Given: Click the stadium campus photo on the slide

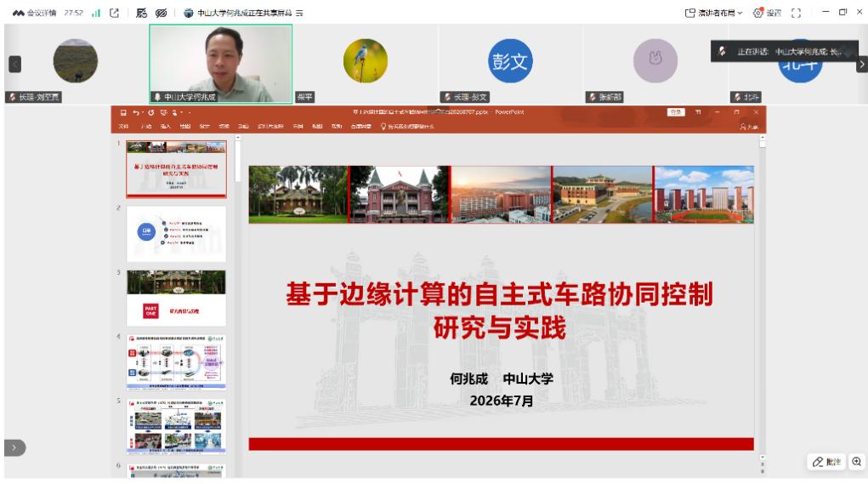Looking at the screenshot, I should coord(704,195).
